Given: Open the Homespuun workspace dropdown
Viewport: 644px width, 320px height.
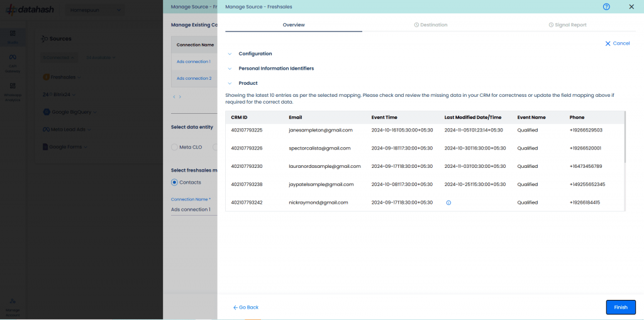Looking at the screenshot, I should (x=96, y=10).
